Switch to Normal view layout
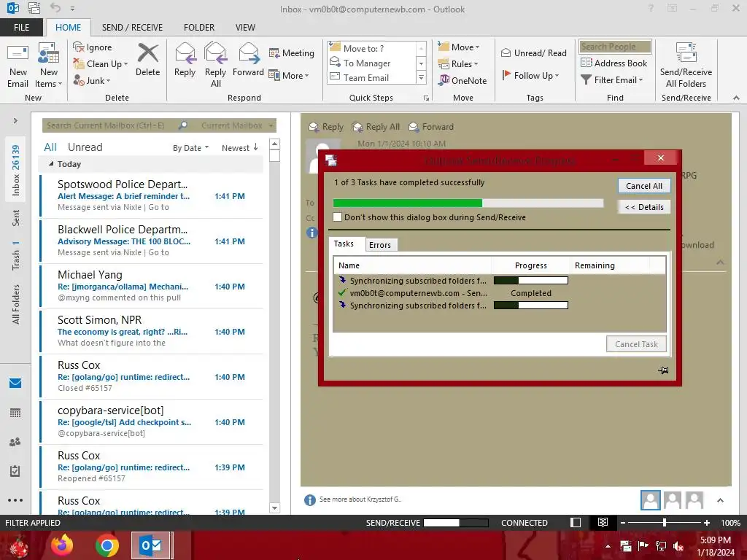Image resolution: width=747 pixels, height=560 pixels. tap(576, 522)
